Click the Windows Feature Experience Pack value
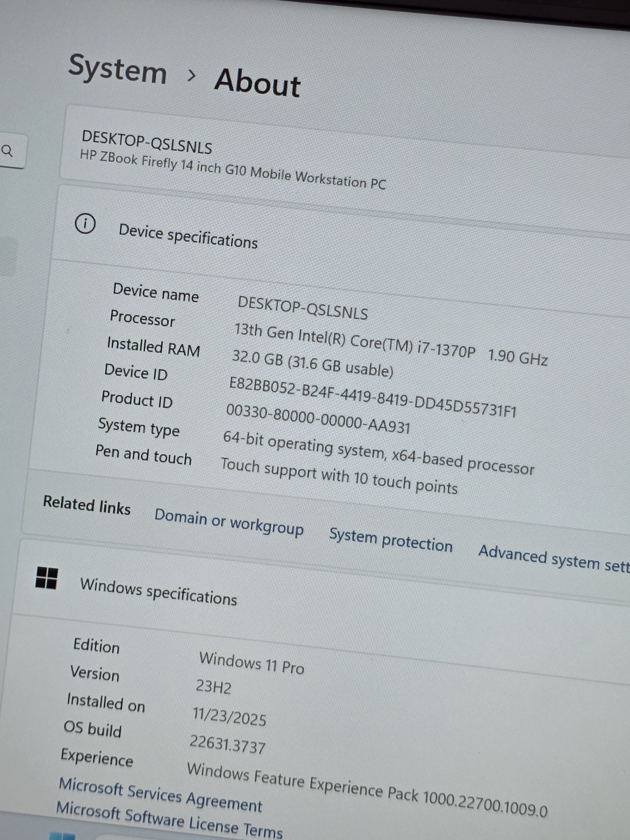 tap(367, 790)
